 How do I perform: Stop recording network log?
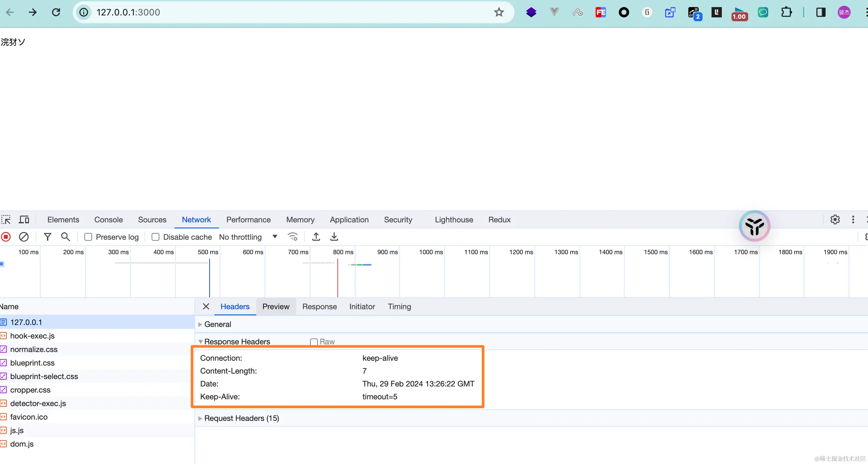coord(6,237)
